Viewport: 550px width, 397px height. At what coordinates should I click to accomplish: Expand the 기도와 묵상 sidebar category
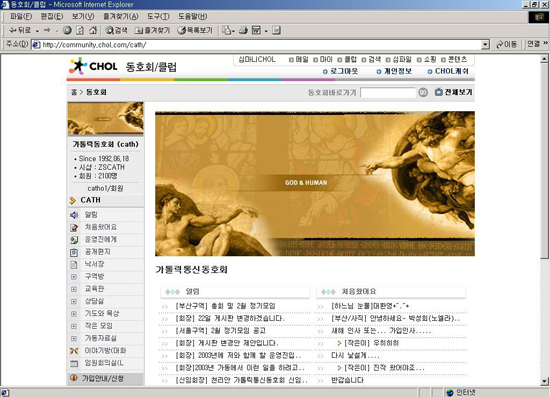[74, 314]
